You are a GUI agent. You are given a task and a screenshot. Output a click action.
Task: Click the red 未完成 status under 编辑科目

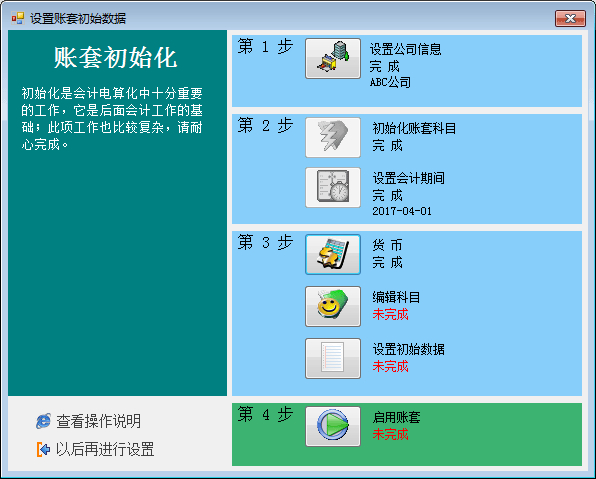point(390,314)
